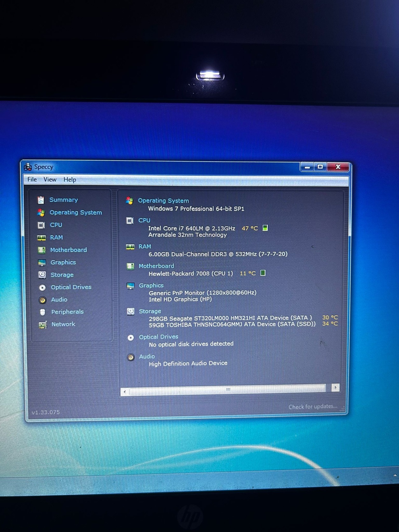Click 'Windows 7 Professional 64-bit SP1' text
The image size is (399, 532).
(196, 209)
